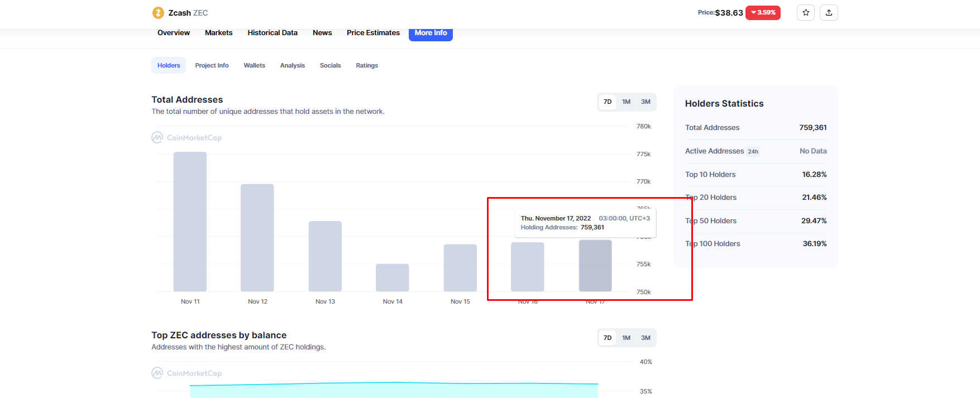Click the $38.63 price value

pos(729,13)
